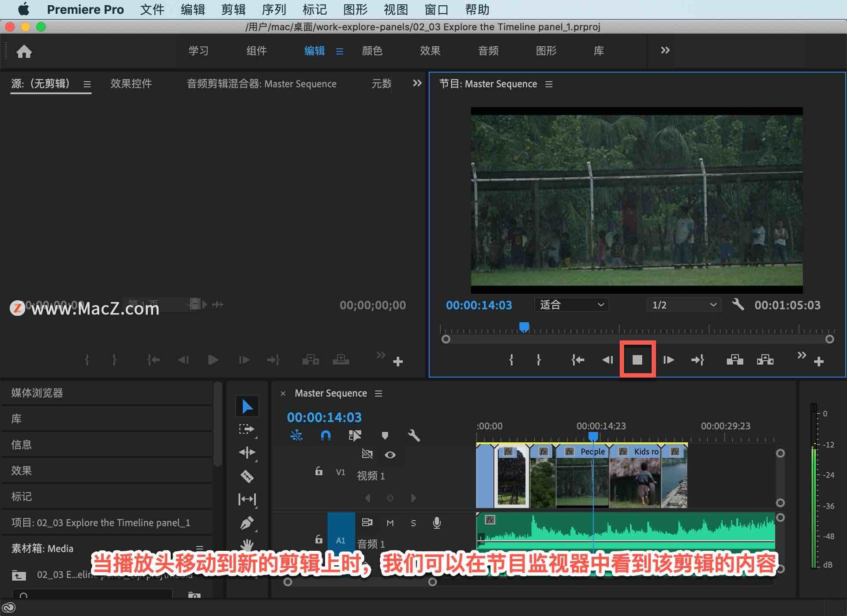Switch to 效果 workspace tab
Viewport: 847px width, 616px height.
click(x=430, y=51)
